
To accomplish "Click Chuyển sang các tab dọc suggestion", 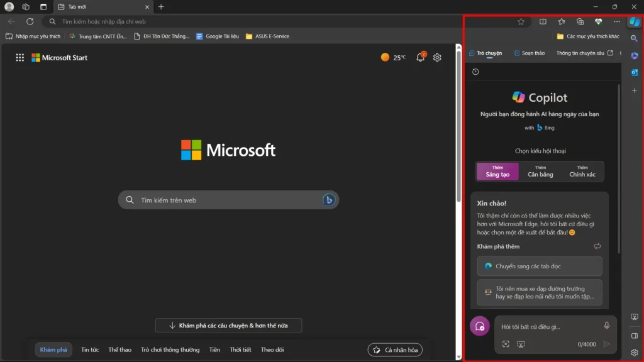I will point(540,266).
